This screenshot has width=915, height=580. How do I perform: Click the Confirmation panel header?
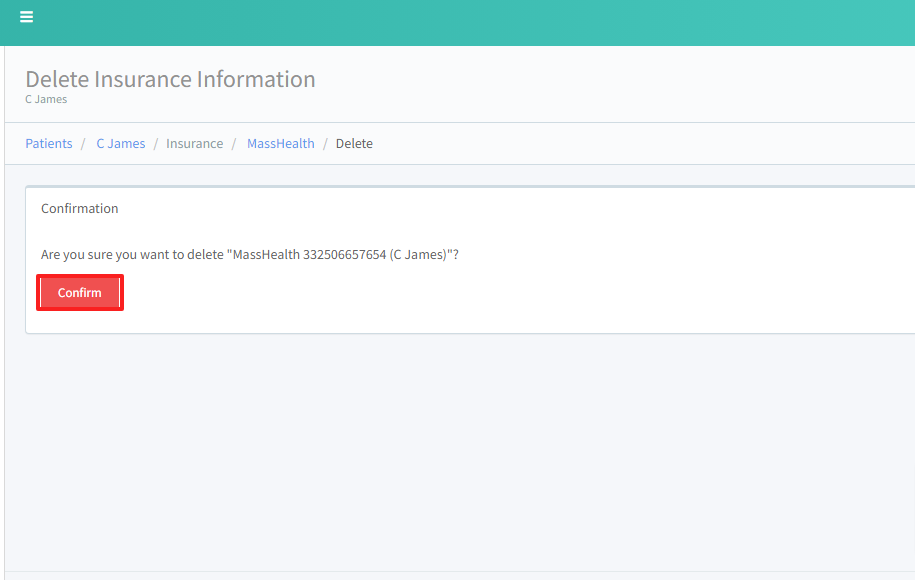(x=80, y=209)
